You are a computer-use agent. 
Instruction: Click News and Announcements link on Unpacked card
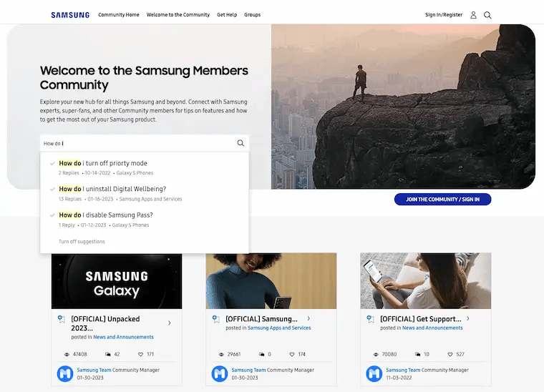point(123,337)
